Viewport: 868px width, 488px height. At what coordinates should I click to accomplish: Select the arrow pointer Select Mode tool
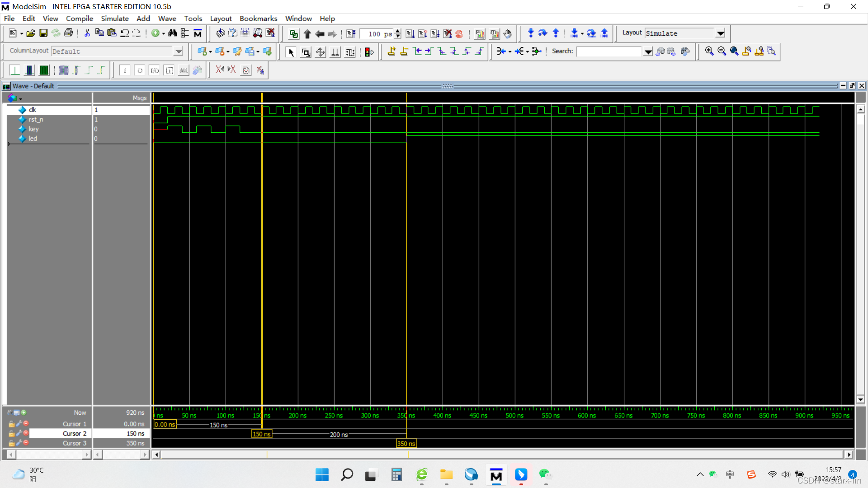[291, 52]
